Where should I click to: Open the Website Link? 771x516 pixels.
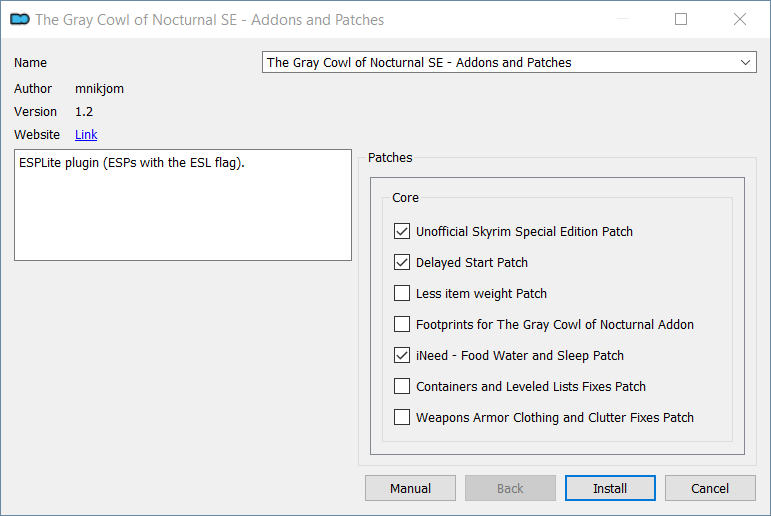click(86, 134)
